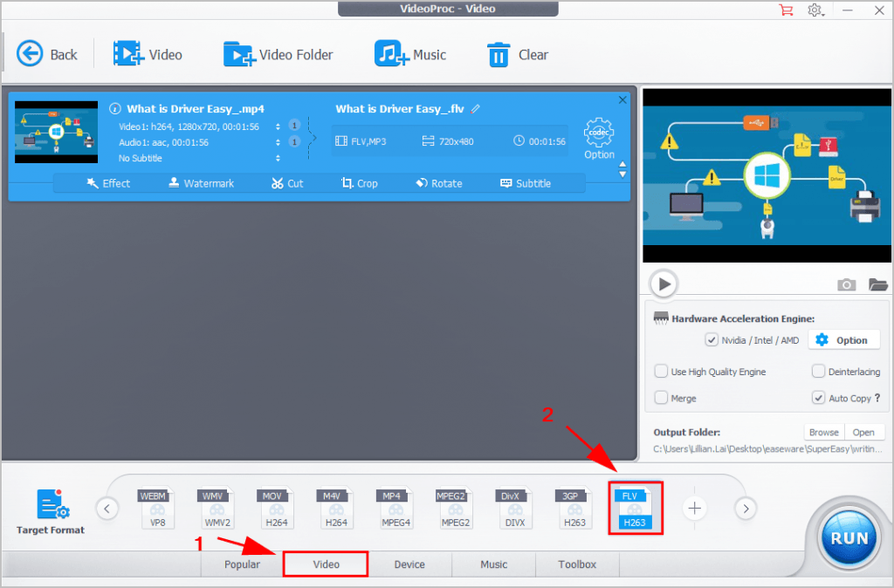Switch to Toolbox tab
The image size is (894, 588).
[x=577, y=564]
